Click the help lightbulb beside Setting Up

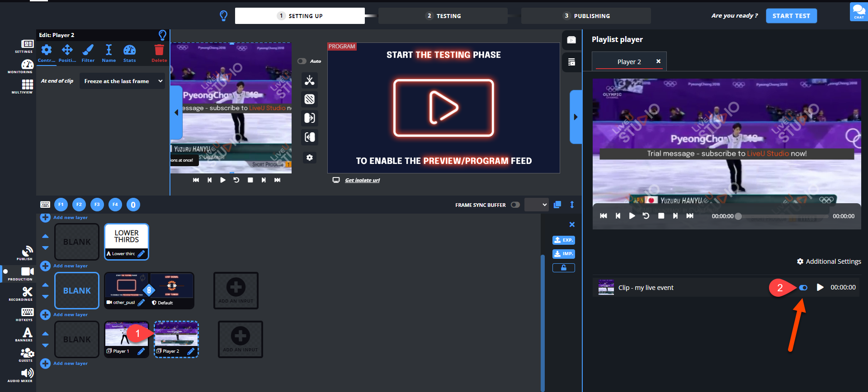[223, 16]
